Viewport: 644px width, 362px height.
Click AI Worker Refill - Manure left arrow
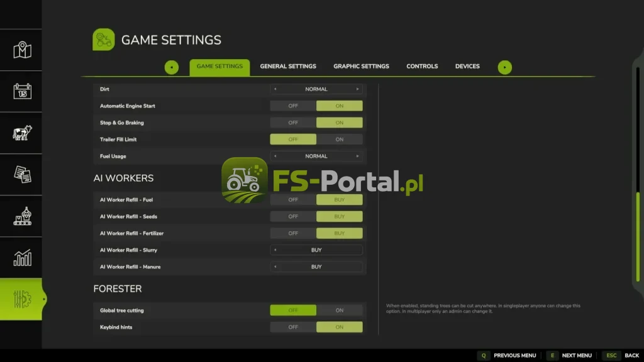275,266
